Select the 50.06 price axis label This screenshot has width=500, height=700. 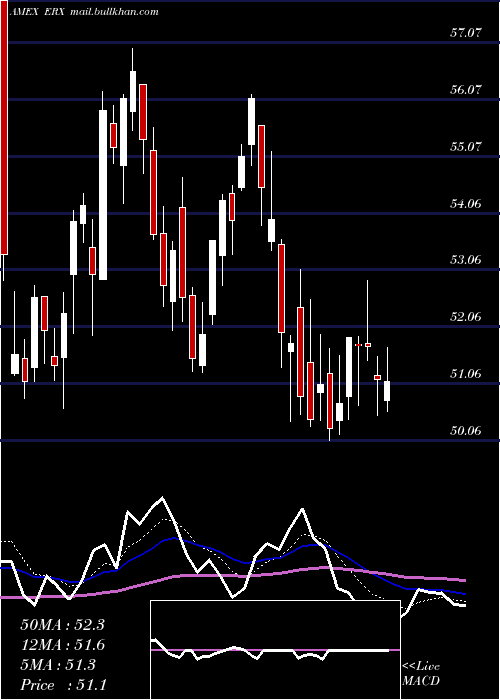pos(467,431)
